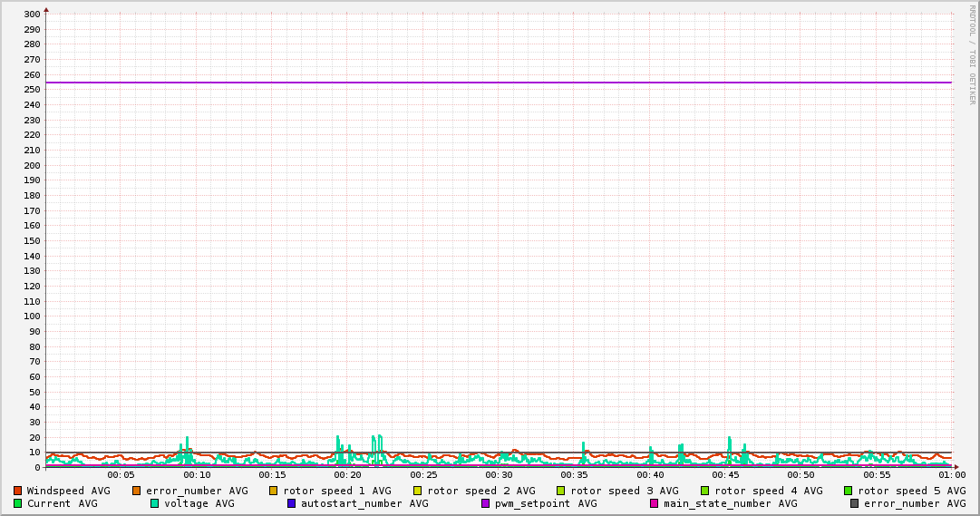Select the pink main_state_number AVG color box
980x516 pixels.
(654, 503)
